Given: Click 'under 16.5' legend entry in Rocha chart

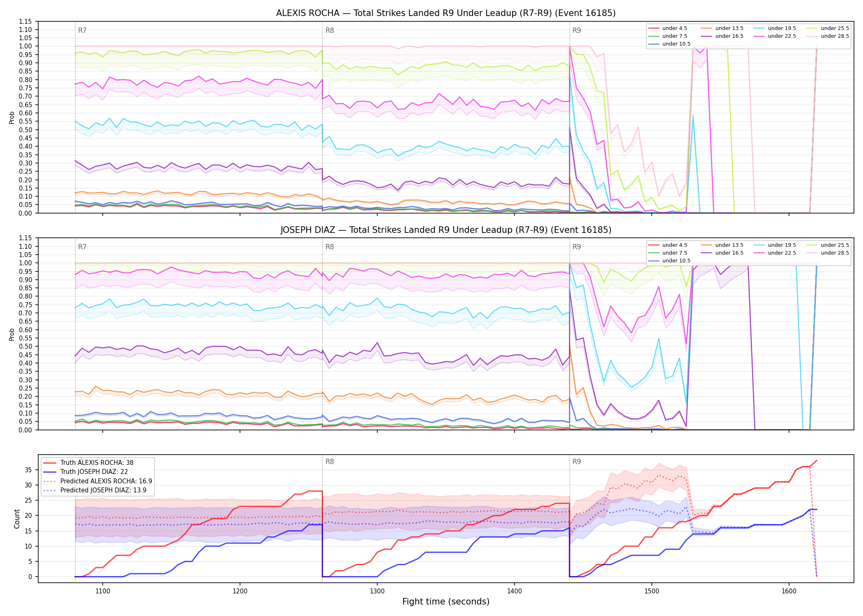Looking at the screenshot, I should 722,36.
